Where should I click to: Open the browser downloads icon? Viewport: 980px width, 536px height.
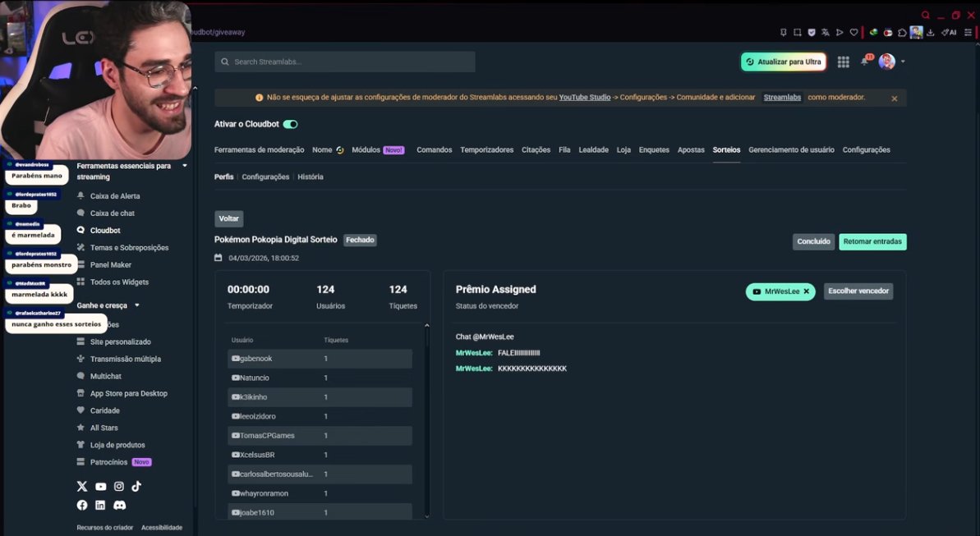coord(930,33)
